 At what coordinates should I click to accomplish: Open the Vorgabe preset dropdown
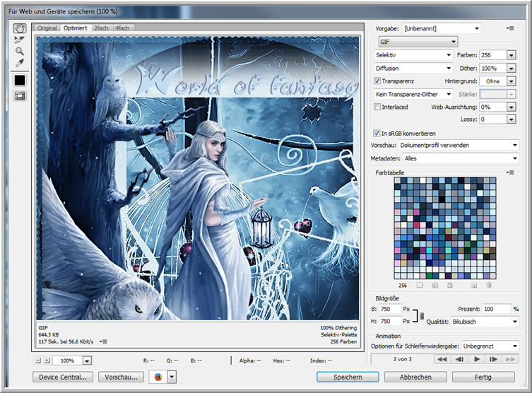point(442,28)
